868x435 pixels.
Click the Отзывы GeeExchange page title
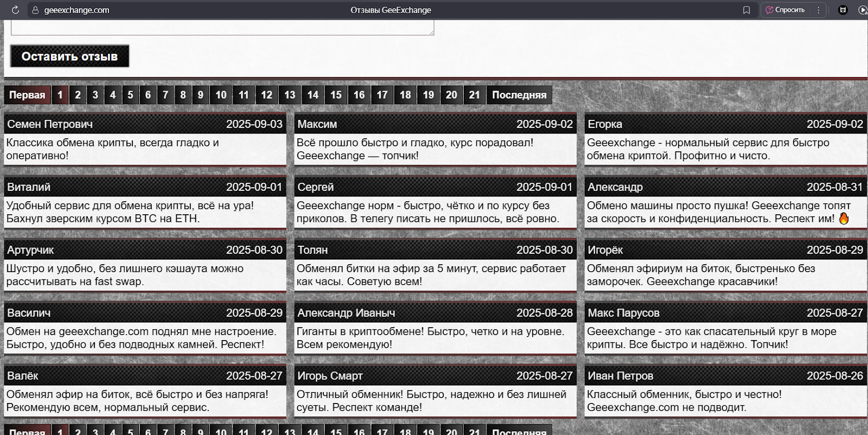click(x=391, y=10)
